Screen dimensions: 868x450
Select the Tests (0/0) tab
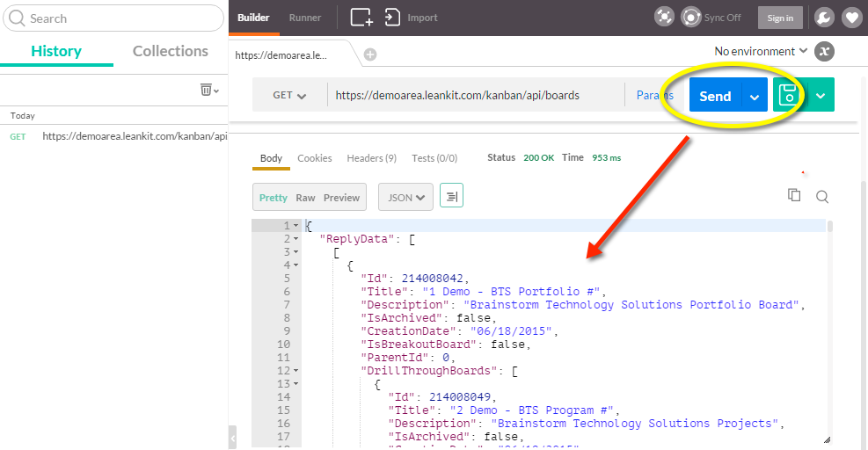tap(434, 158)
